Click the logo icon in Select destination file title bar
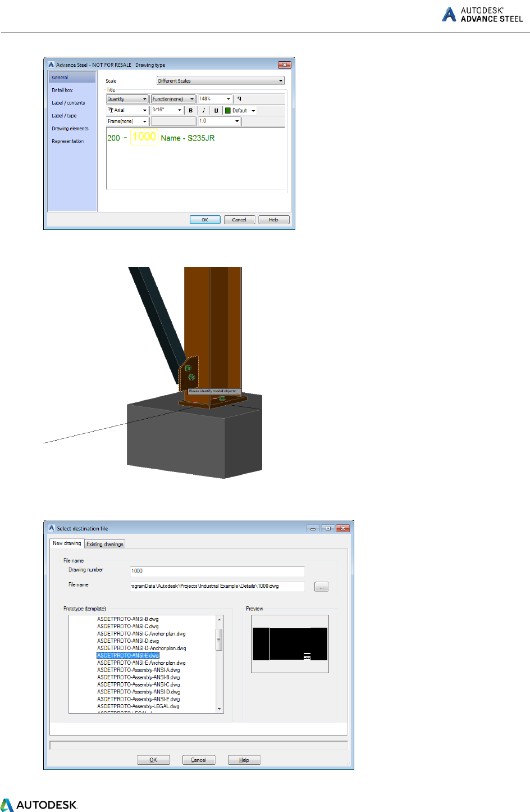This screenshot has height=812, width=530. (52, 528)
